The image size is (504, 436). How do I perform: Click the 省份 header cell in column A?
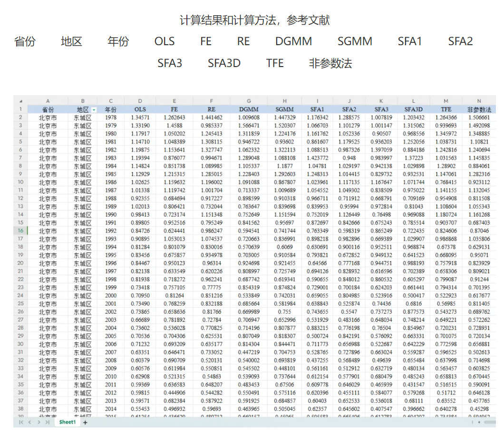click(48, 109)
